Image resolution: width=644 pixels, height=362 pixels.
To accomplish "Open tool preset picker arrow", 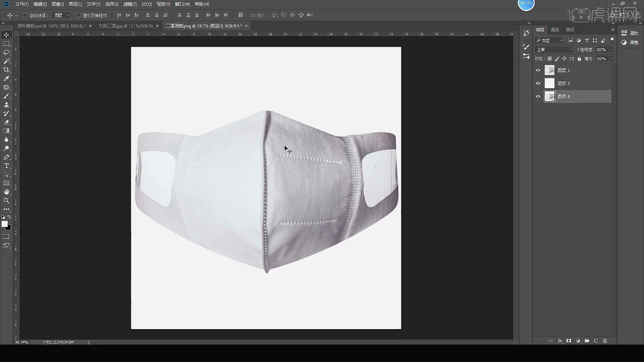I will [x=16, y=15].
